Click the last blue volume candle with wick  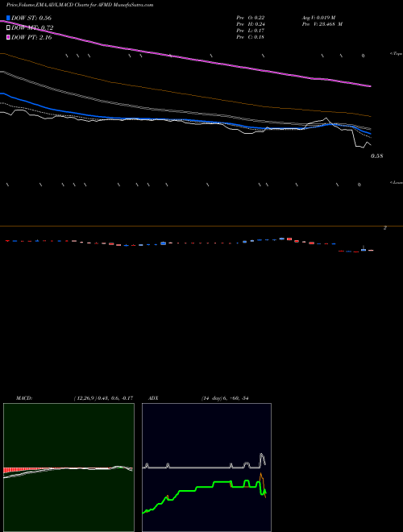[x=364, y=249]
